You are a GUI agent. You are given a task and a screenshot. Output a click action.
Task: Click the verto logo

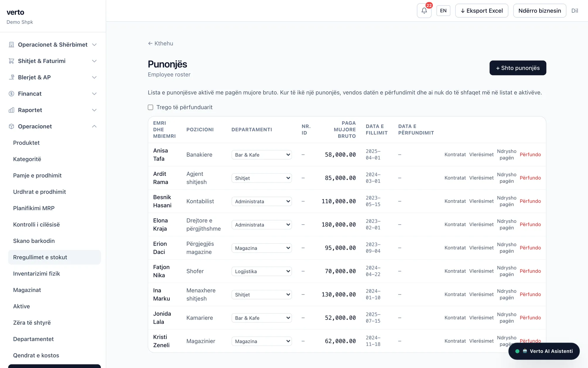coord(15,12)
